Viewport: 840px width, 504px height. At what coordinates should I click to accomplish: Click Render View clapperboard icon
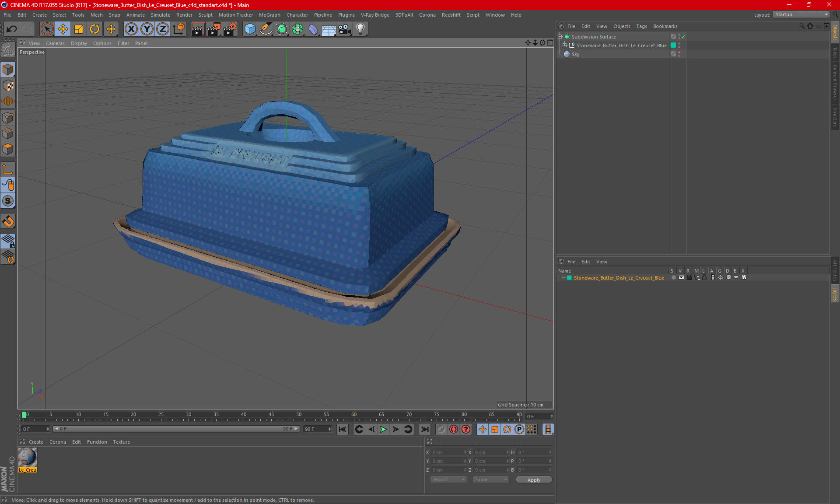pos(198,29)
